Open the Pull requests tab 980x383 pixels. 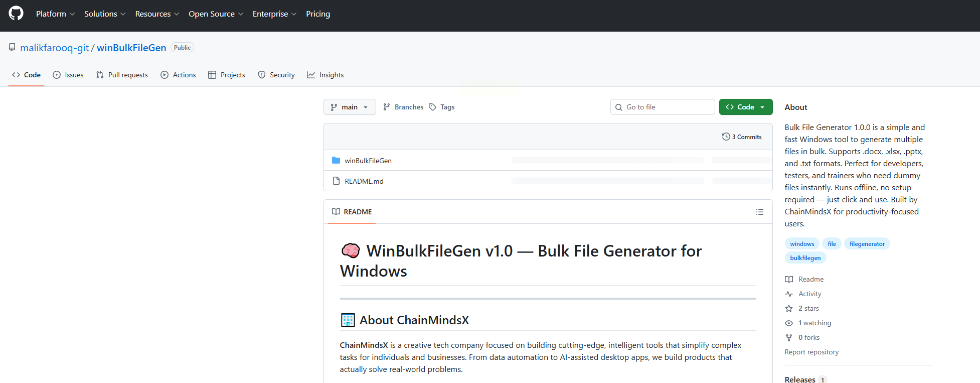tap(122, 75)
